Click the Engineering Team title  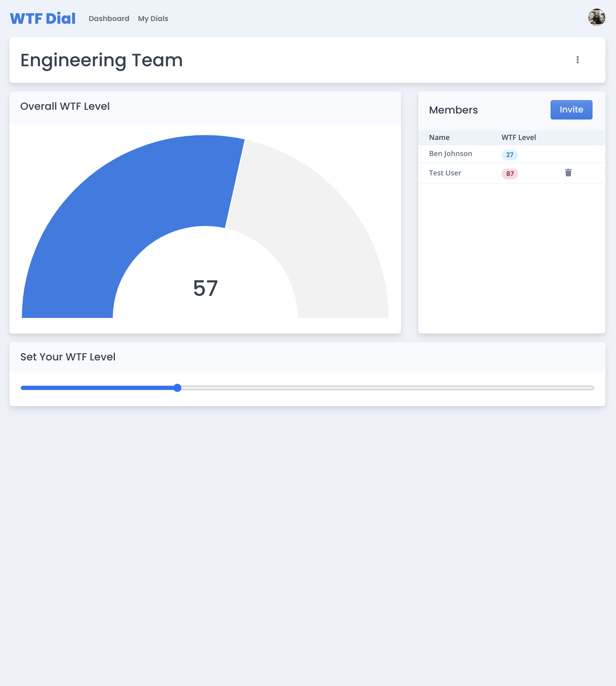coord(101,60)
